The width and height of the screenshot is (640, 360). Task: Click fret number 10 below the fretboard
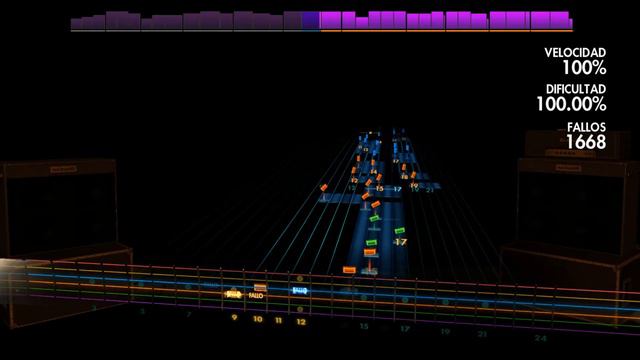click(258, 319)
